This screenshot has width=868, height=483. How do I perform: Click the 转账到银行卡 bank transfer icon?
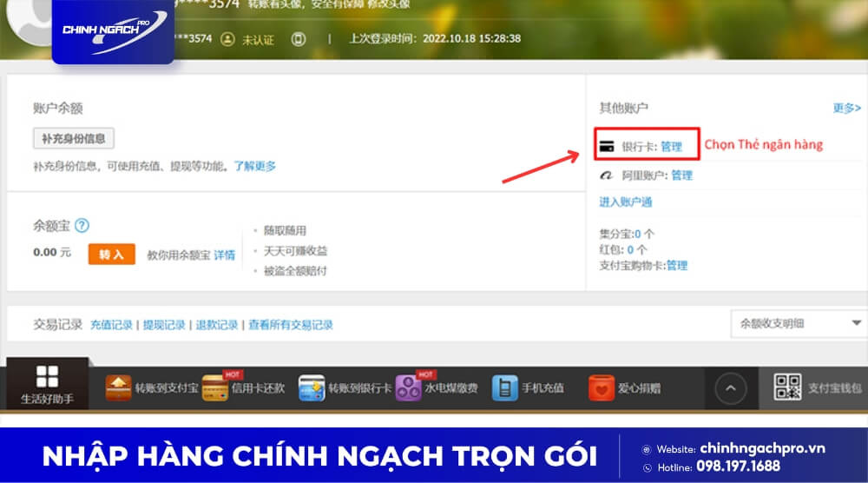[312, 387]
